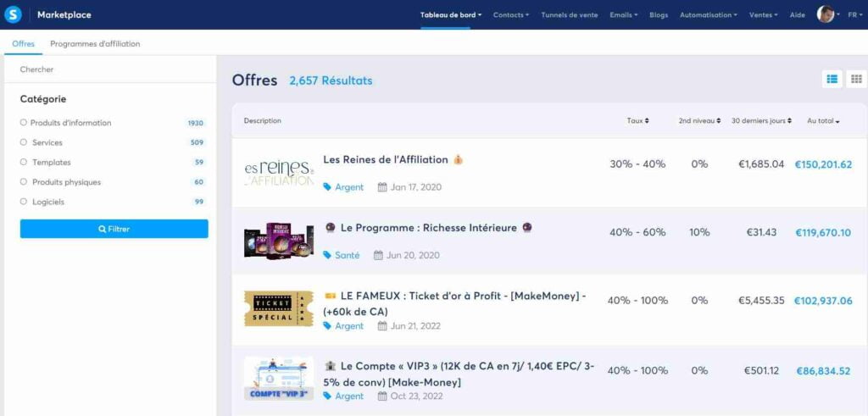This screenshot has height=416, width=868.
Task: Switch to grid view layout
Action: point(856,79)
